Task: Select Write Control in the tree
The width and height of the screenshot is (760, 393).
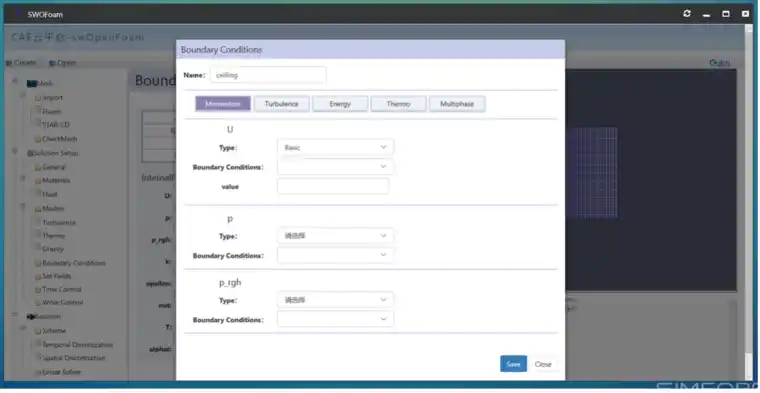Action: tap(63, 302)
